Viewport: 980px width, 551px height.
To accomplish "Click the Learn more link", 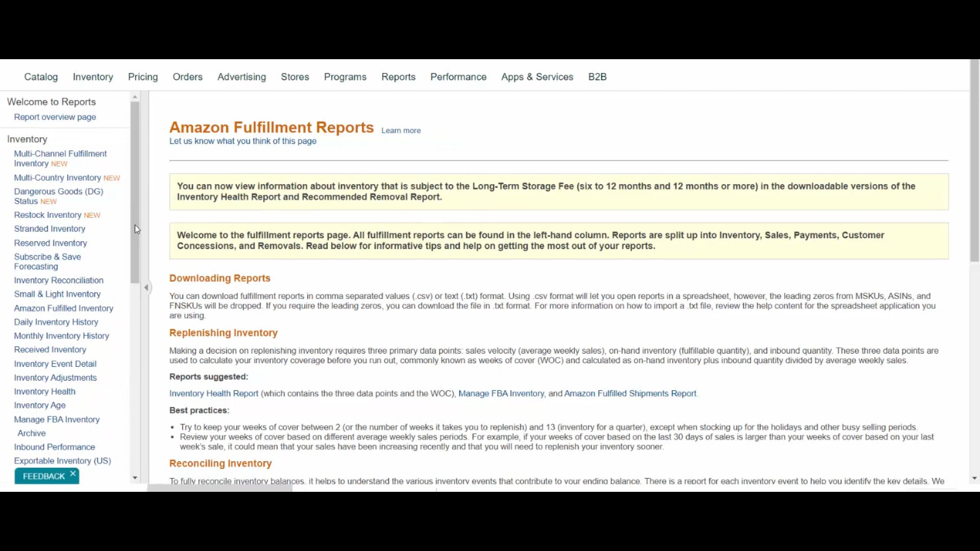I will 401,131.
